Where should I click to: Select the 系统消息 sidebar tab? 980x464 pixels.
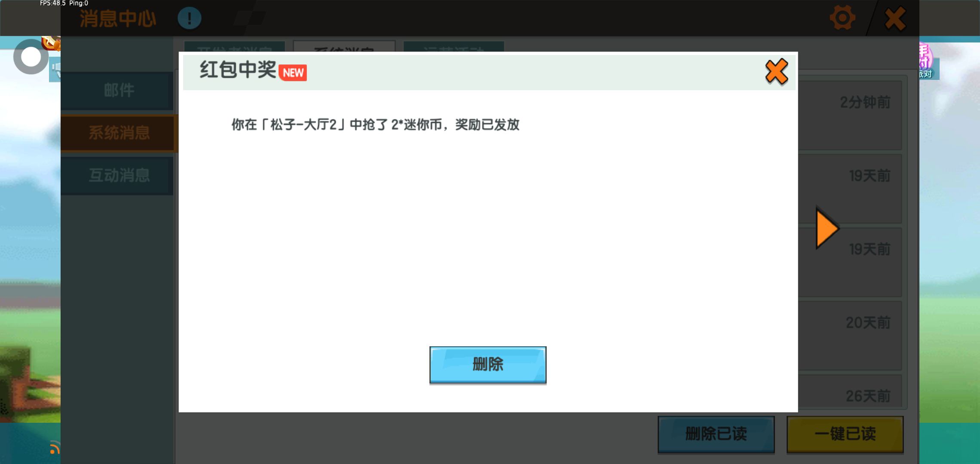pyautogui.click(x=118, y=133)
